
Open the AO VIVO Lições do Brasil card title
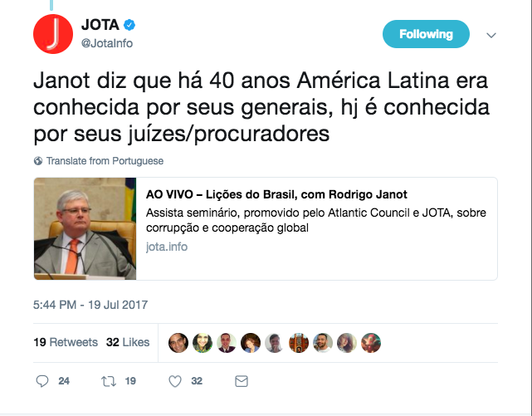click(x=276, y=194)
